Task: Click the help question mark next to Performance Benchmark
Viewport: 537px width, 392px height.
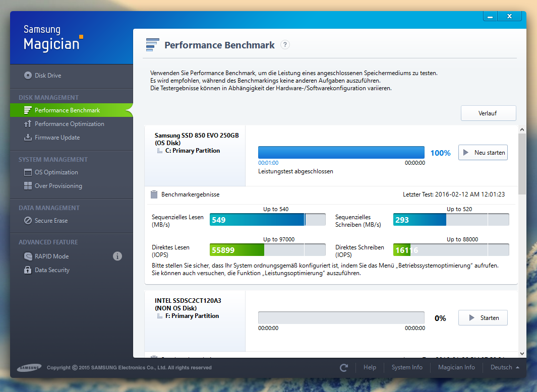Action: 285,45
